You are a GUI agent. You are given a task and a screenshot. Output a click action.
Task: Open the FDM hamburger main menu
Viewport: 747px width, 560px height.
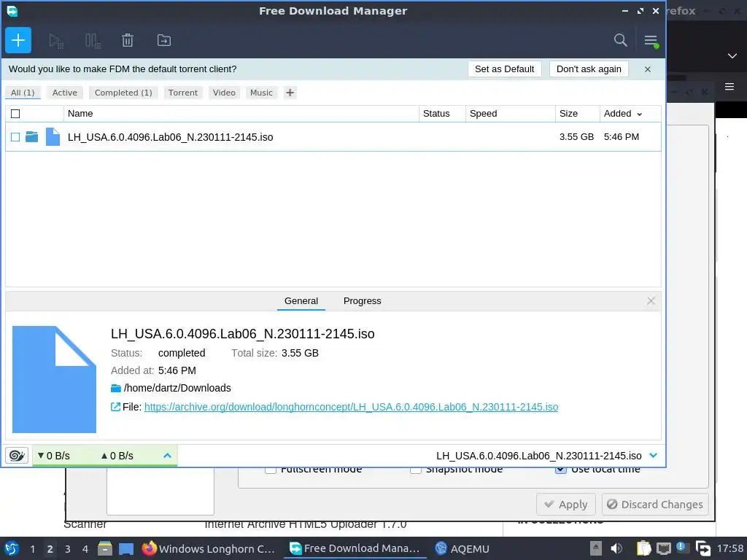click(x=651, y=41)
